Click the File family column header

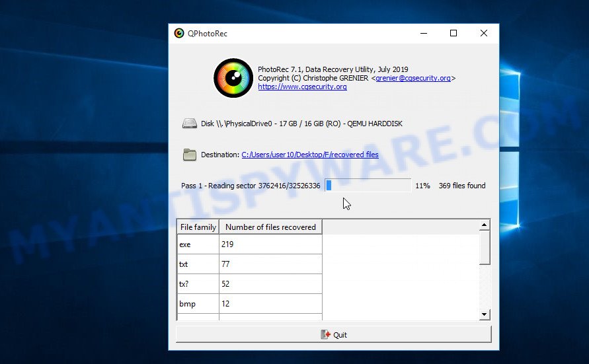(x=198, y=227)
